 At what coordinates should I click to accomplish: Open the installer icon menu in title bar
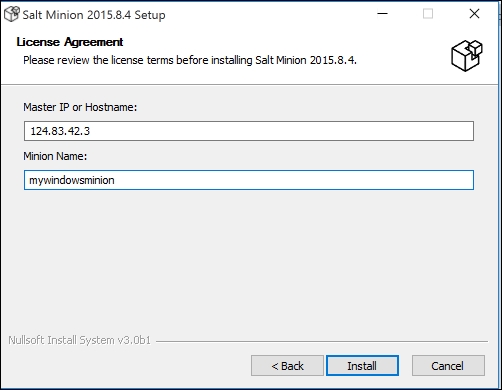pos(12,14)
